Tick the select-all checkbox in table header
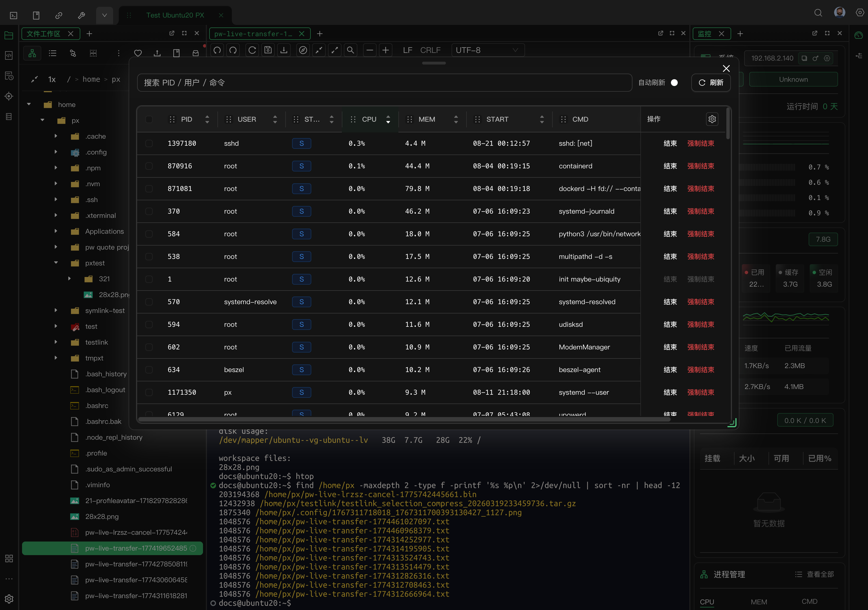Viewport: 868px width, 610px height. [x=149, y=120]
